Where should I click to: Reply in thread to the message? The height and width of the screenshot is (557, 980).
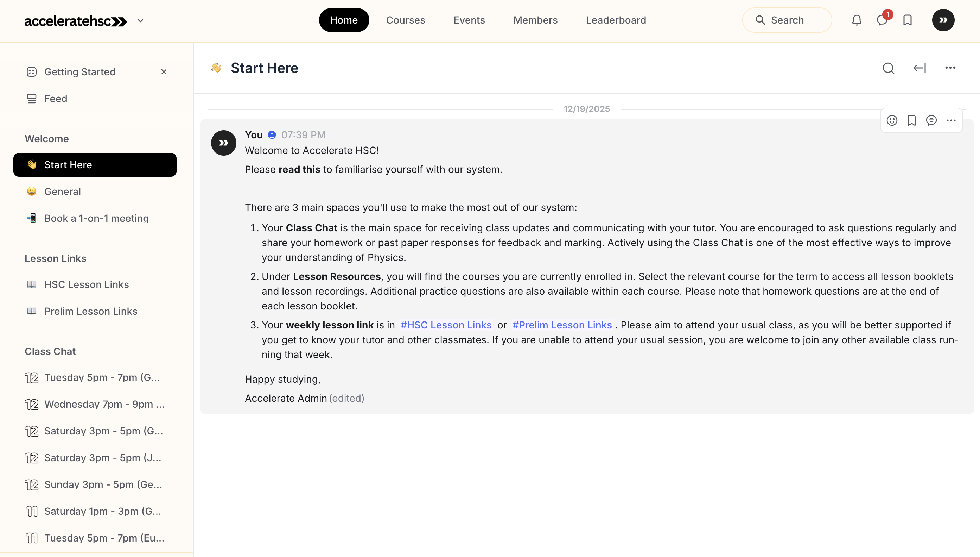coord(931,120)
